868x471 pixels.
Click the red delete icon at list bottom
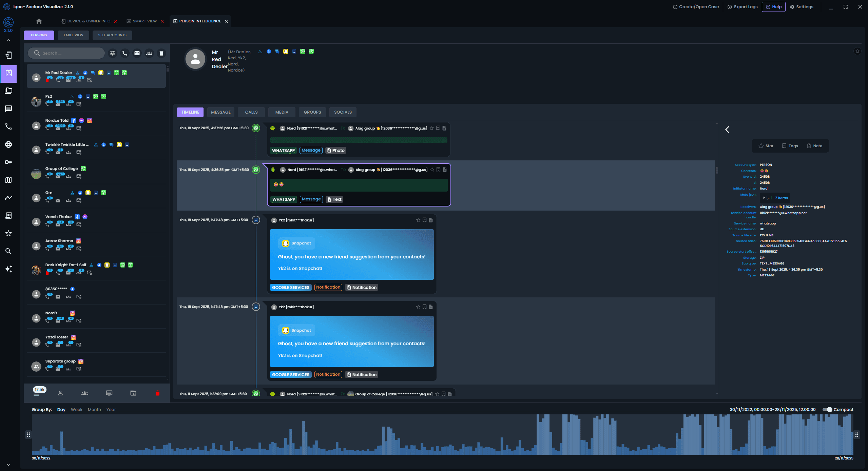157,393
